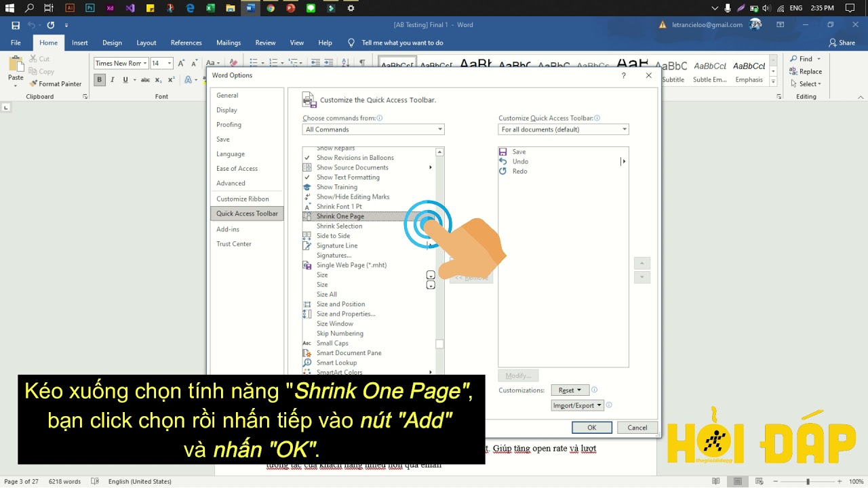The height and width of the screenshot is (488, 868).
Task: Click OK in Word Options dialog
Action: point(592,428)
